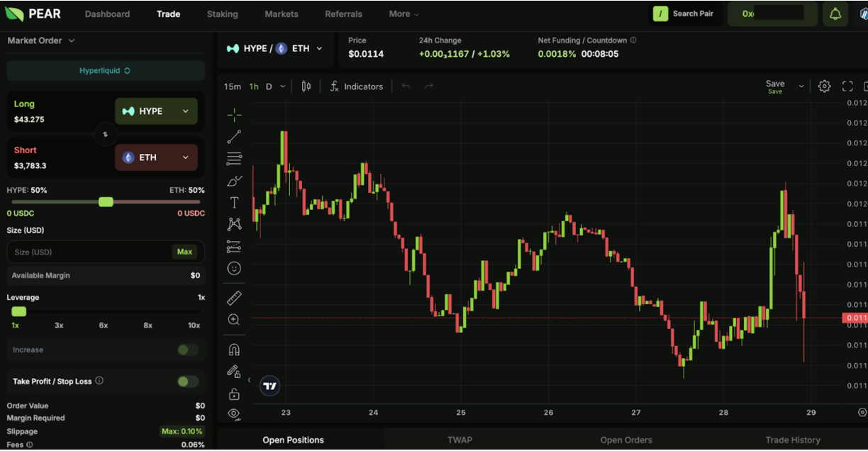Open the Search Pair button
Viewport: 868px width, 451px height.
(x=684, y=14)
